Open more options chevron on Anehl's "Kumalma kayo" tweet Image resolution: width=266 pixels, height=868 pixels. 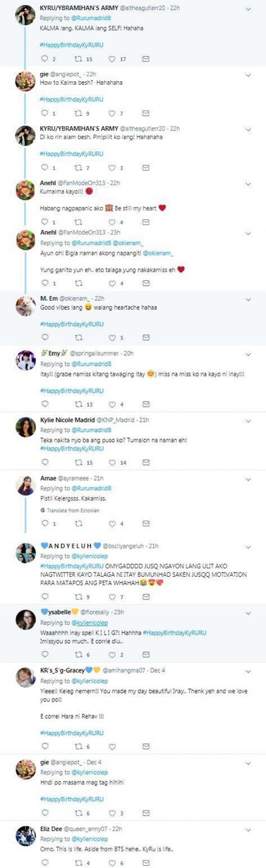point(248,184)
